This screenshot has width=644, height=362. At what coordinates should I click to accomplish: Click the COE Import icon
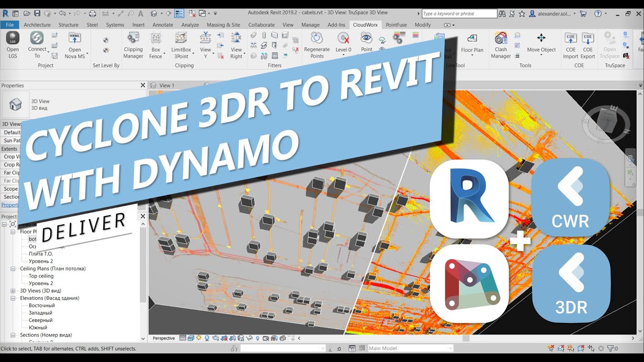tap(571, 38)
